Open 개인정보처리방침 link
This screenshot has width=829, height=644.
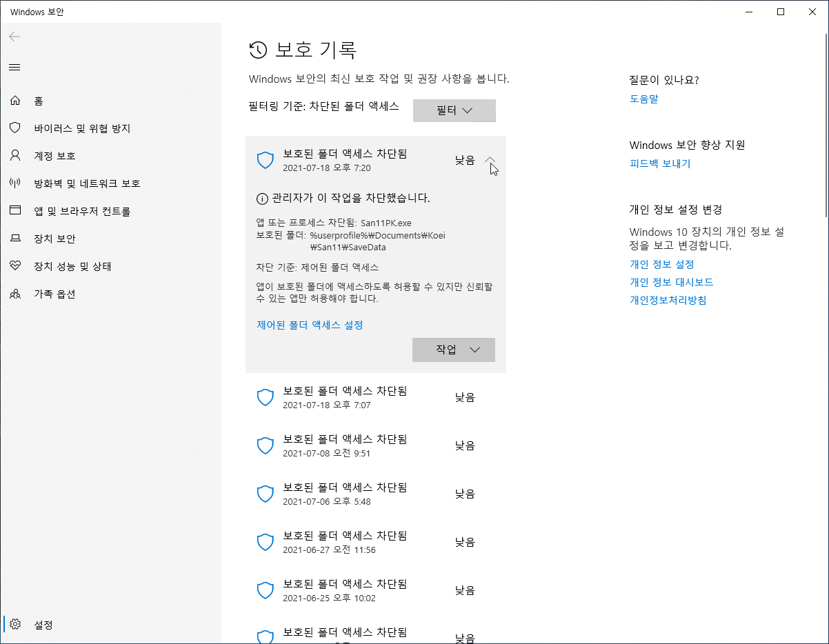pos(668,300)
